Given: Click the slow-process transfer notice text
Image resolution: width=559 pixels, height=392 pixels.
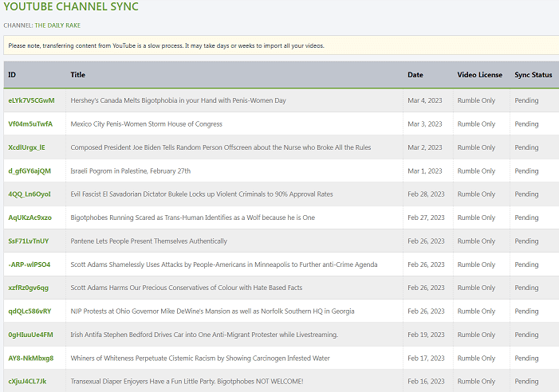Looking at the screenshot, I should tap(166, 45).
